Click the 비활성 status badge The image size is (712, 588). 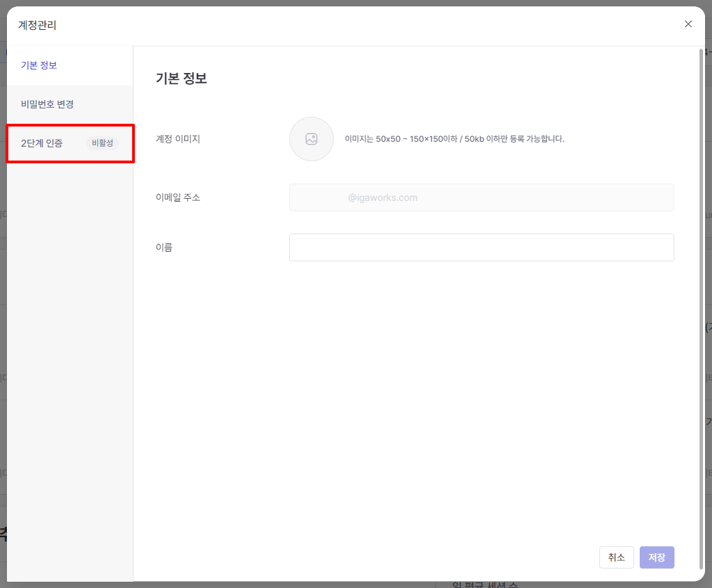click(x=102, y=143)
